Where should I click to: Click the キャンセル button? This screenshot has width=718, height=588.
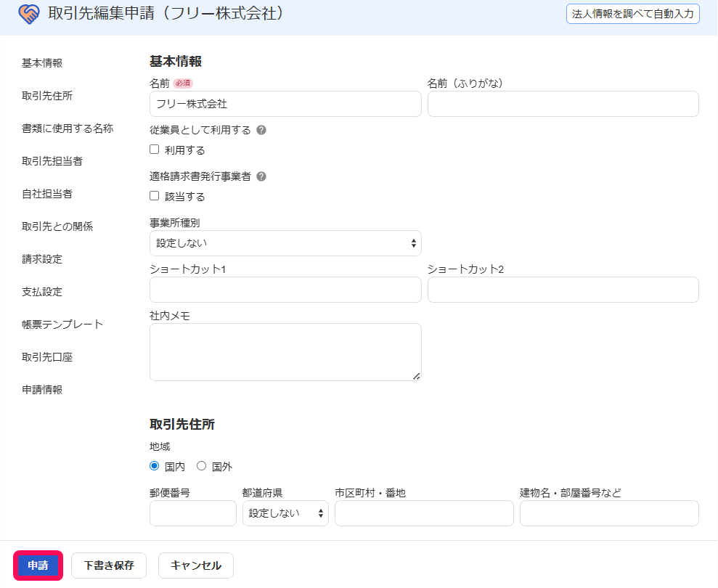(196, 565)
